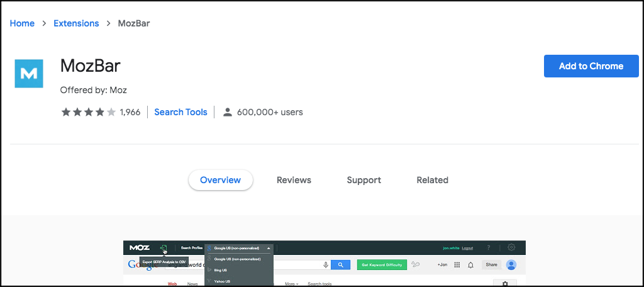Screen dimensions: 644x287
Task: Click Add to Chrome button
Action: 591,66
